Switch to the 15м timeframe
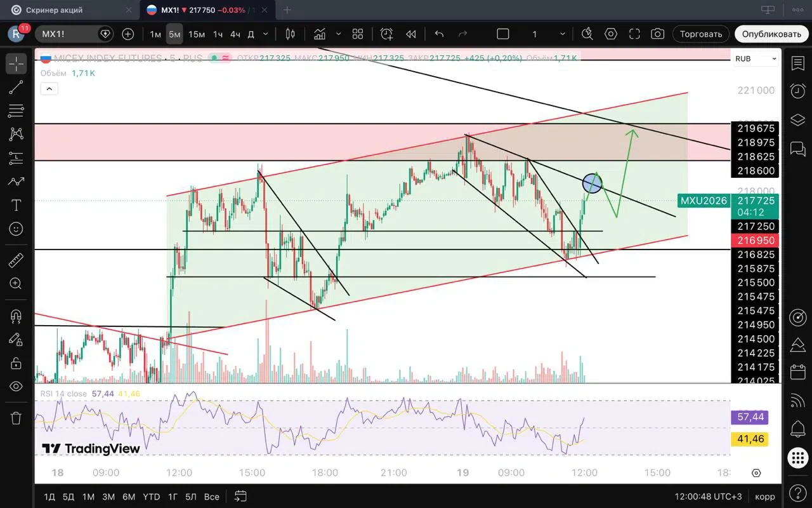The width and height of the screenshot is (812, 508). 197,34
